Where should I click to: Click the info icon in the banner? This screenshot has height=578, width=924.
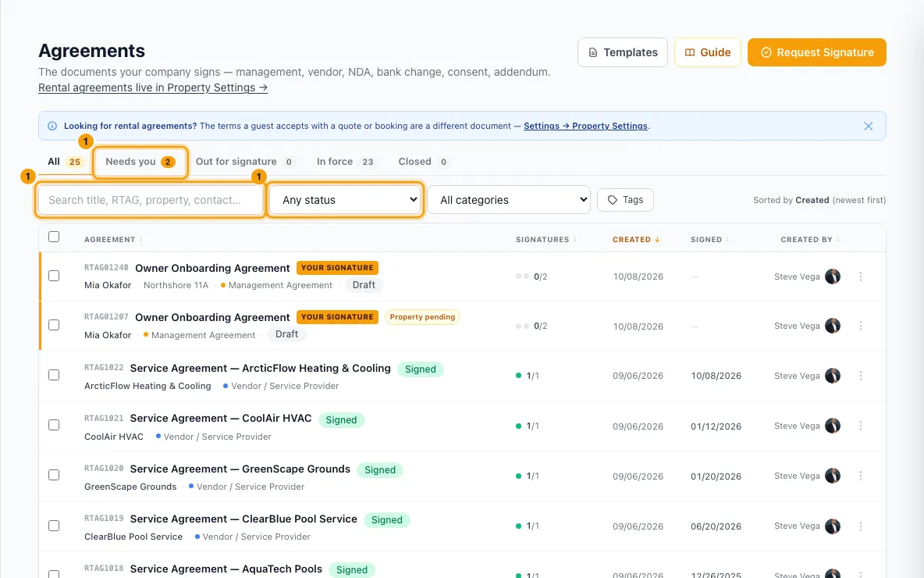(x=52, y=127)
